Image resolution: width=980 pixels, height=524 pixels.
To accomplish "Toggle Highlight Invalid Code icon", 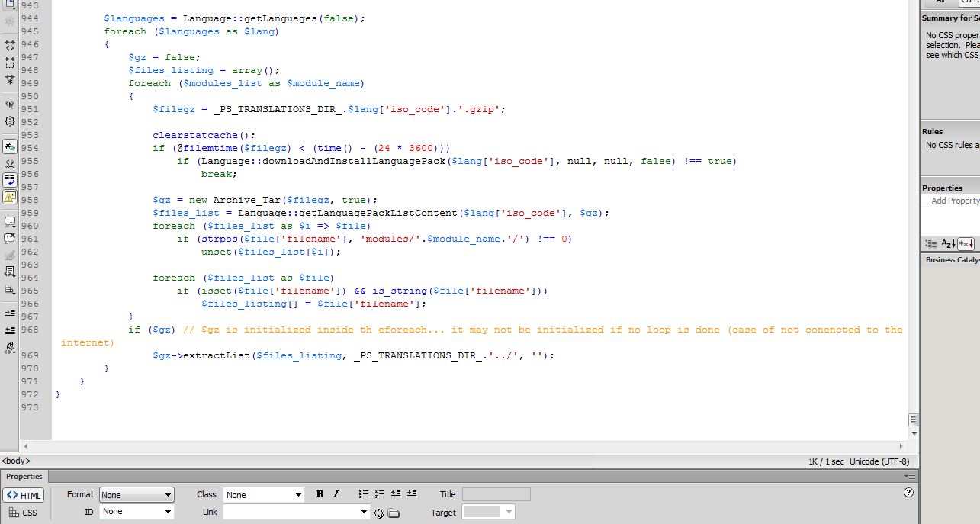I will (10, 163).
